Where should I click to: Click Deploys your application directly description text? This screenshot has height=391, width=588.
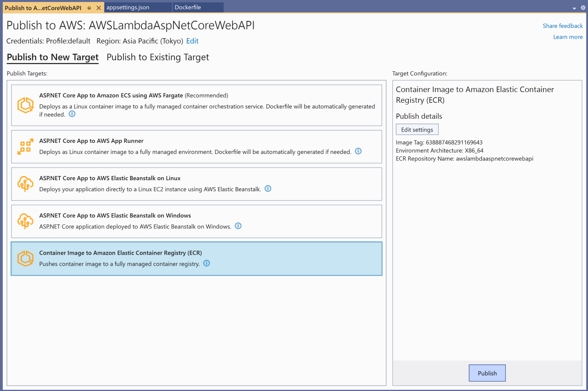coord(150,189)
